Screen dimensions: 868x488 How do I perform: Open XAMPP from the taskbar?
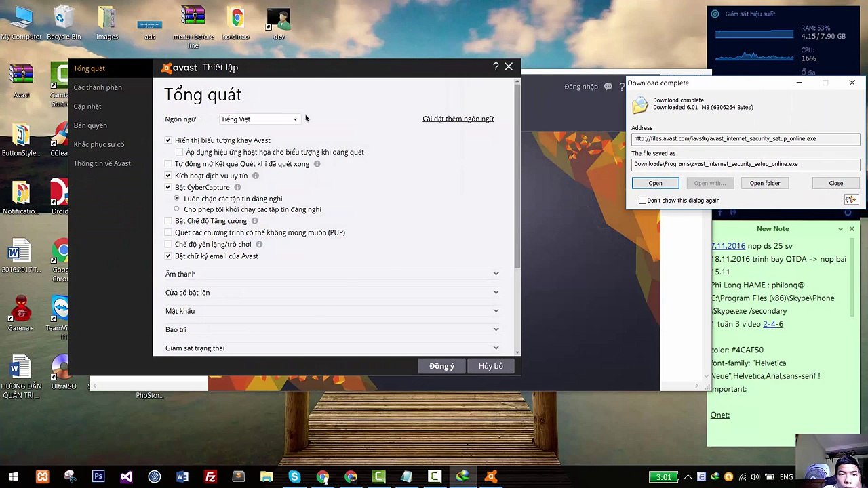coord(42,476)
